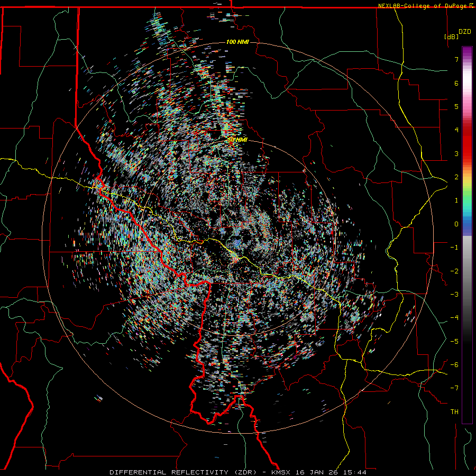Click the KMSX station identifier in caption
This screenshot has height=476, width=476.
[282, 472]
